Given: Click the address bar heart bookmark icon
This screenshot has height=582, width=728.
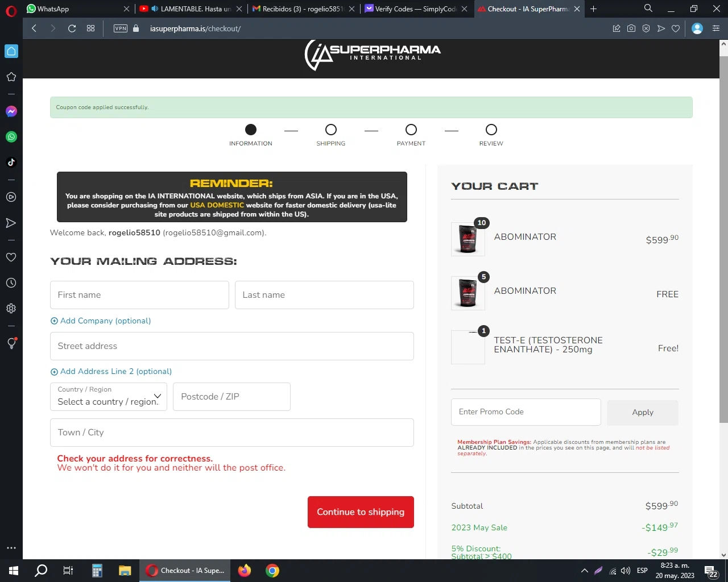Looking at the screenshot, I should pyautogui.click(x=676, y=28).
